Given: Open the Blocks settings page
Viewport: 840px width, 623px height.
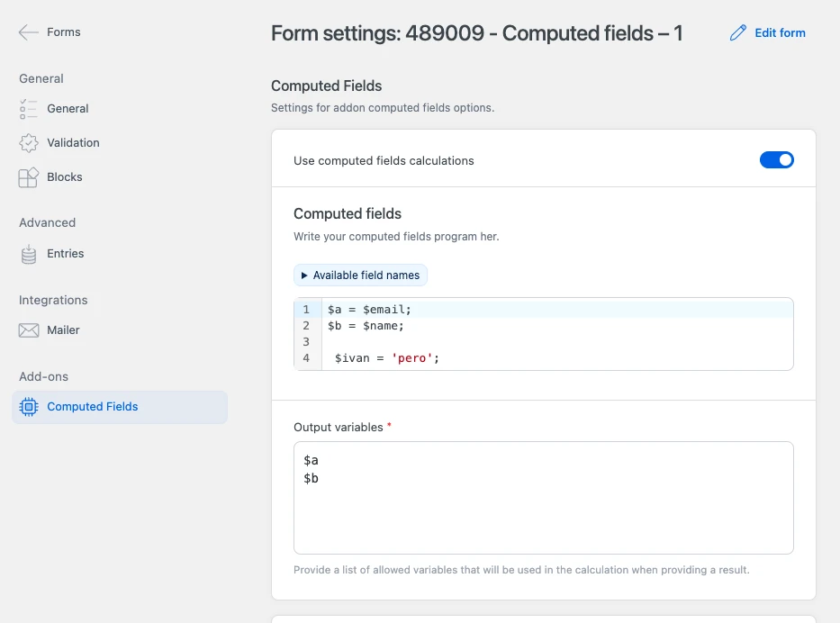Looking at the screenshot, I should click(x=65, y=177).
